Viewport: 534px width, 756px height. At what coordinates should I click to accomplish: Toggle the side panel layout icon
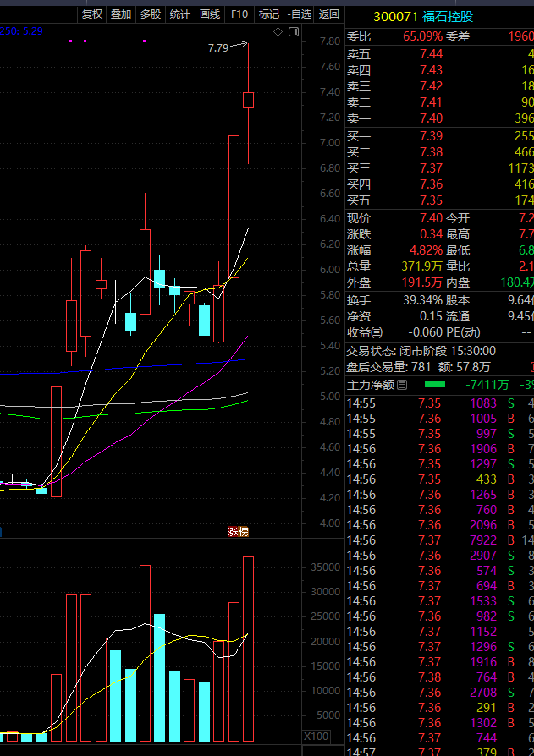pyautogui.click(x=294, y=32)
